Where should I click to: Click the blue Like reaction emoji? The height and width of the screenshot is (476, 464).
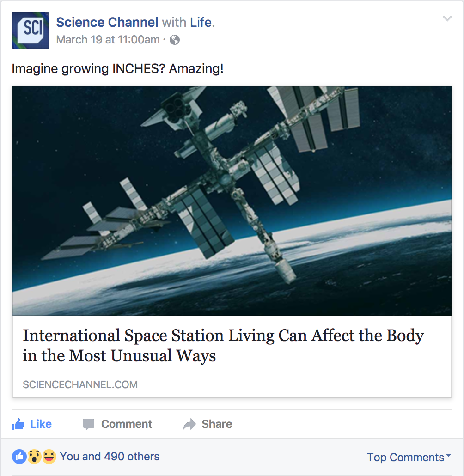pyautogui.click(x=19, y=457)
